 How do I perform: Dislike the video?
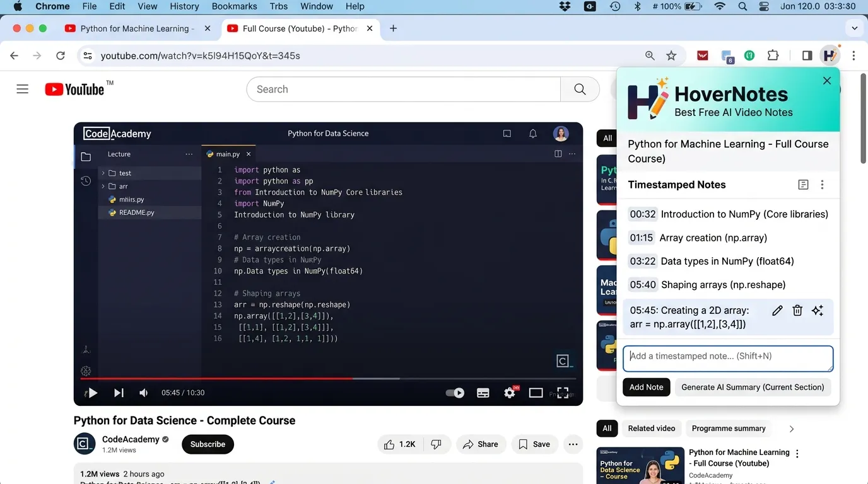tap(436, 444)
